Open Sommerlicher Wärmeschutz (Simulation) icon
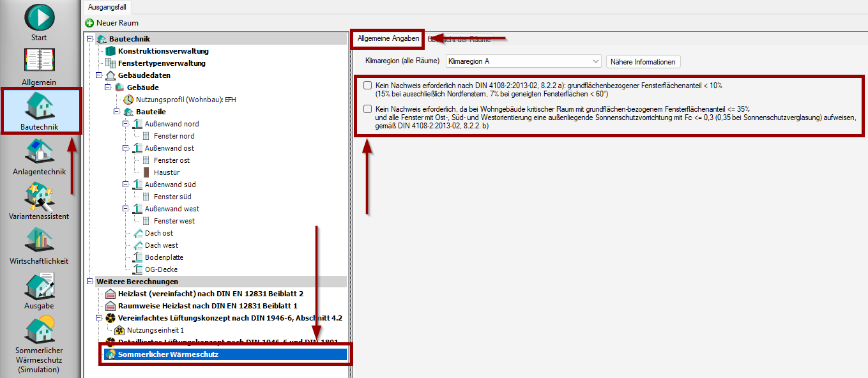Viewport: 868px width, 378px height. pyautogui.click(x=40, y=331)
